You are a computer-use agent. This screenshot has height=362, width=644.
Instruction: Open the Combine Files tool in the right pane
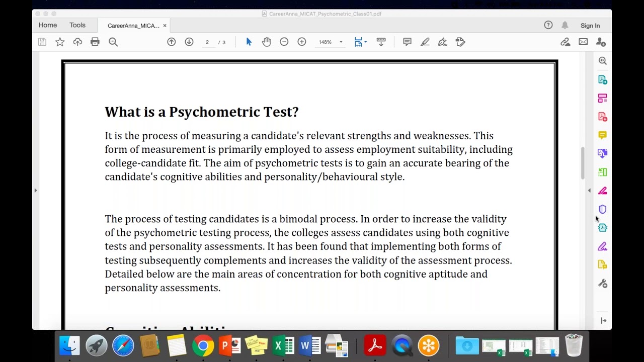coord(603,153)
